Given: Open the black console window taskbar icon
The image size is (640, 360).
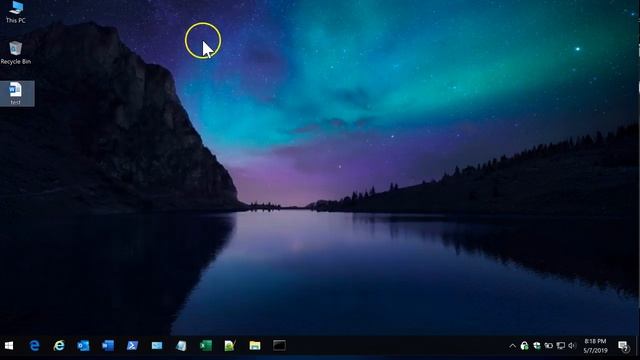Looking at the screenshot, I should pyautogui.click(x=279, y=346).
